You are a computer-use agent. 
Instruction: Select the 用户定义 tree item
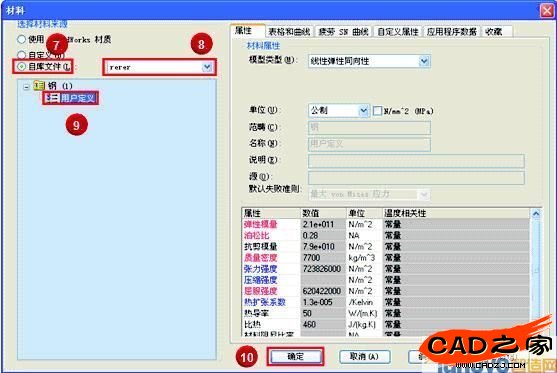71,98
